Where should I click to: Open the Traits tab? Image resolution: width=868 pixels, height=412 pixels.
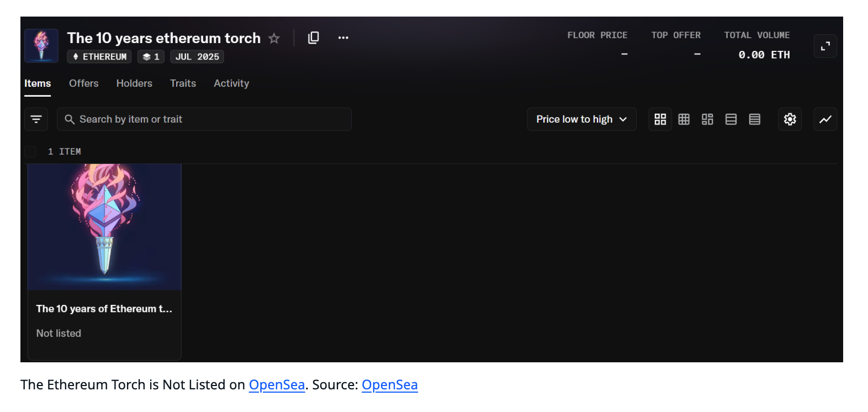(x=183, y=83)
